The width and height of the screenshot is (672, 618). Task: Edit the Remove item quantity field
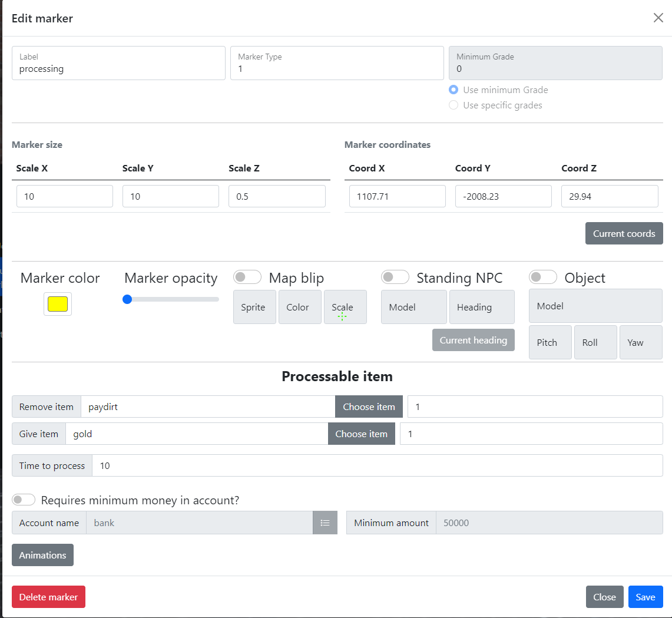(535, 407)
